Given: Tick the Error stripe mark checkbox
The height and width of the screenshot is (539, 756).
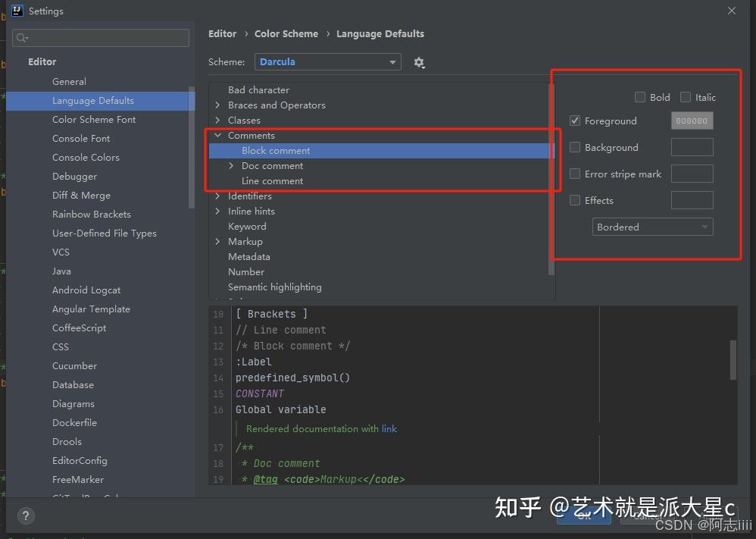Looking at the screenshot, I should (x=575, y=174).
